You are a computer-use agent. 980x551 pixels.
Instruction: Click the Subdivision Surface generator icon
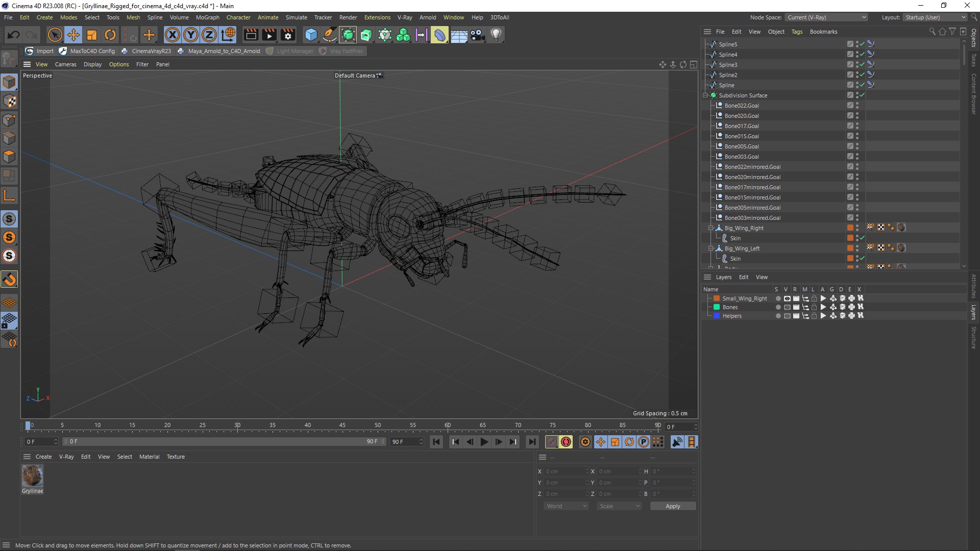pos(348,35)
